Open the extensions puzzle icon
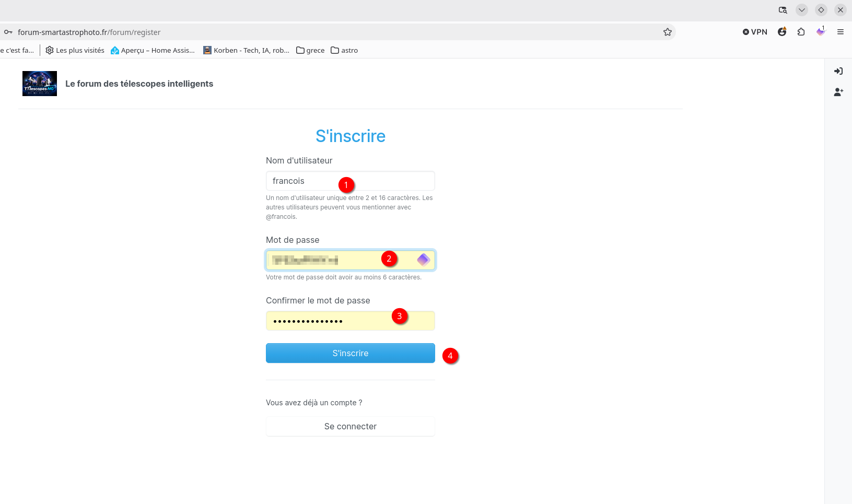The height and width of the screenshot is (504, 852). pyautogui.click(x=801, y=32)
